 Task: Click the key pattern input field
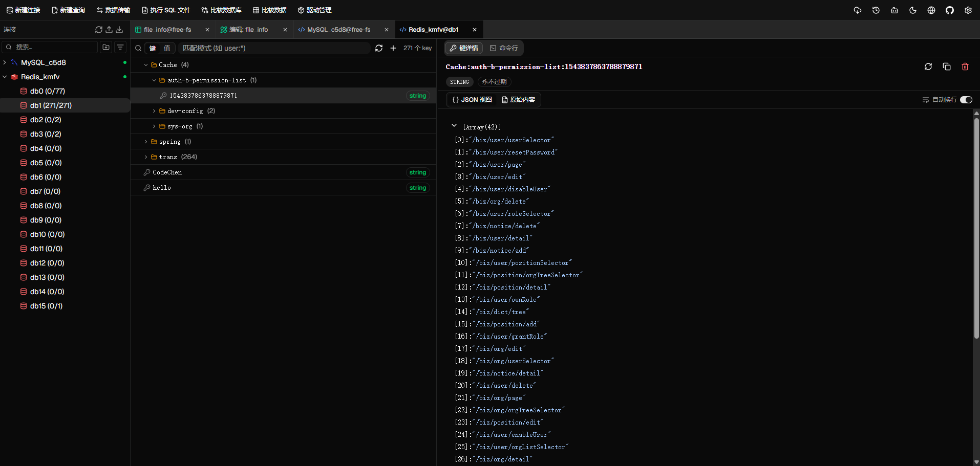(x=274, y=48)
